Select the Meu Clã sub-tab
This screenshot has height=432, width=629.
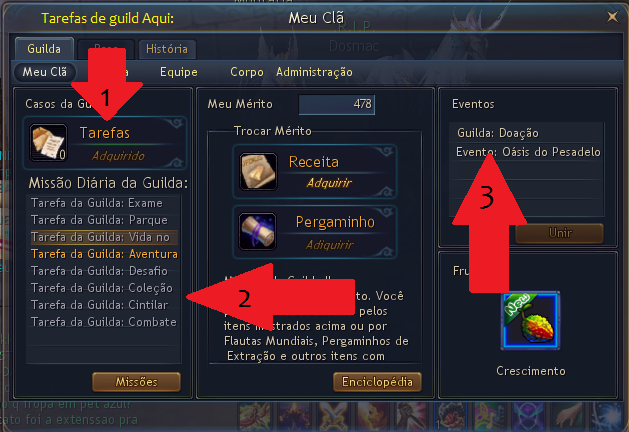(45, 72)
